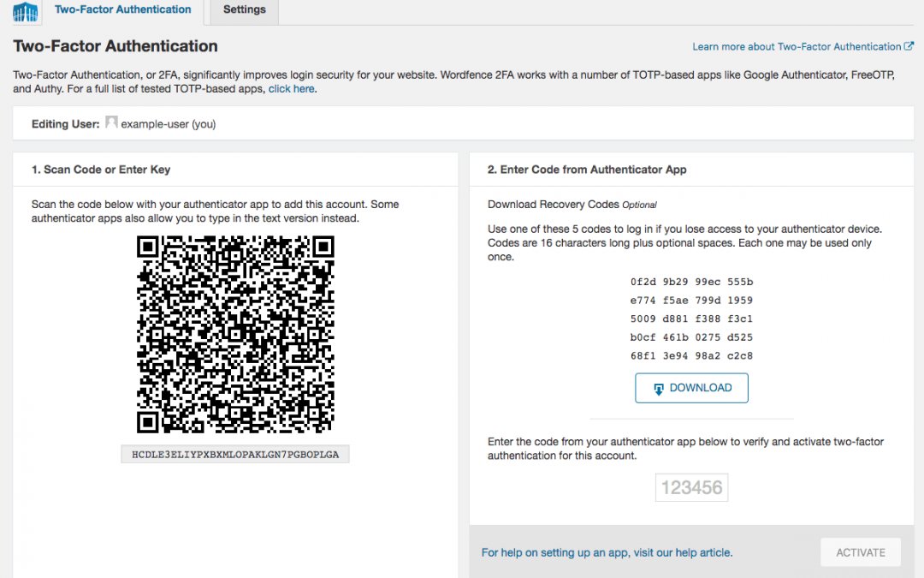Screen dimensions: 924x578
Task: Select the QR code image
Action: point(235,335)
